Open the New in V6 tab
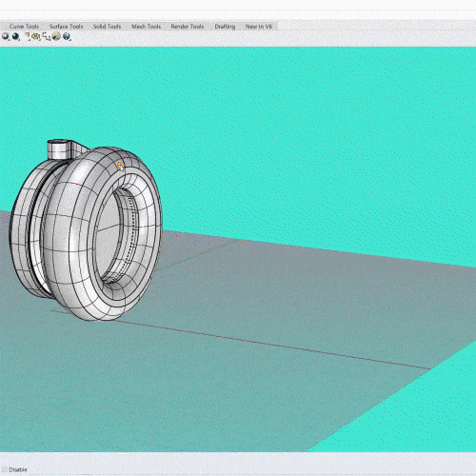476x476 pixels. point(259,27)
